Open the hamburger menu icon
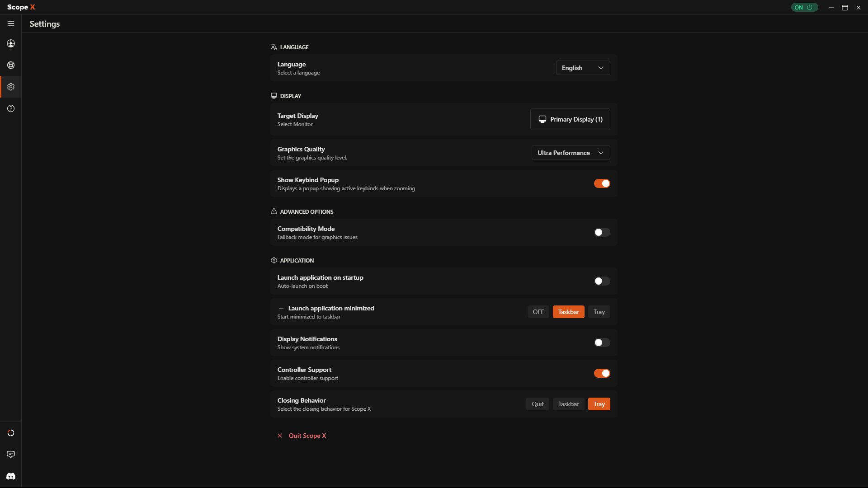The image size is (868, 488). [x=11, y=23]
